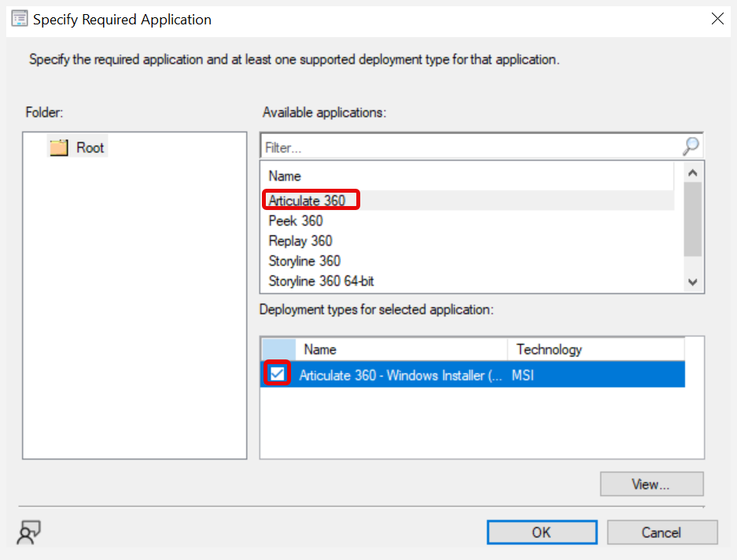Click the dialog title bar window icon
Screen dimensions: 737x560
pos(20,19)
